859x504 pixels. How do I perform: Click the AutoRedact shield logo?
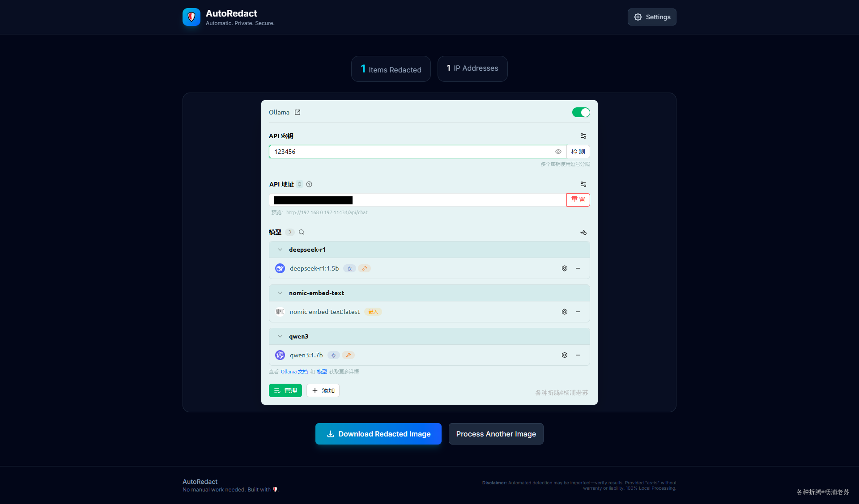pyautogui.click(x=191, y=17)
